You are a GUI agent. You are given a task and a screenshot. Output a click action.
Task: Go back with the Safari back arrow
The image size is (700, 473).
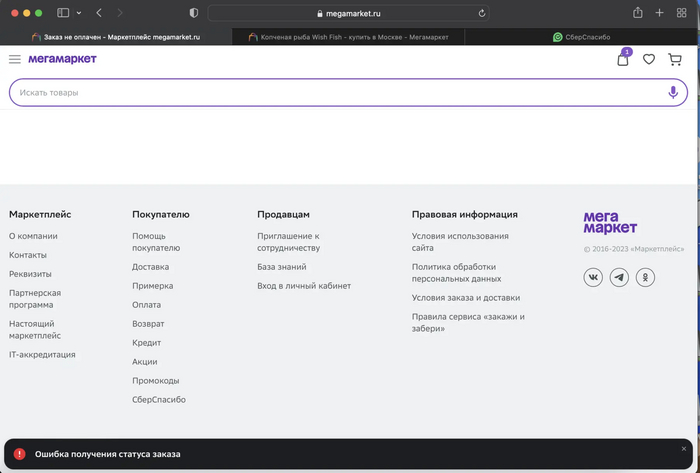coord(99,13)
